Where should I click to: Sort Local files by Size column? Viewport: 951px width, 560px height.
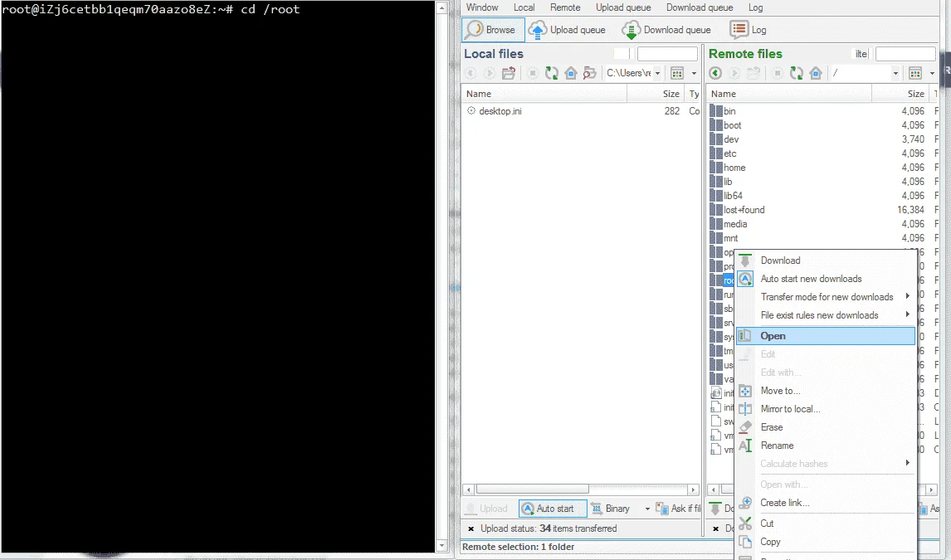click(x=656, y=94)
